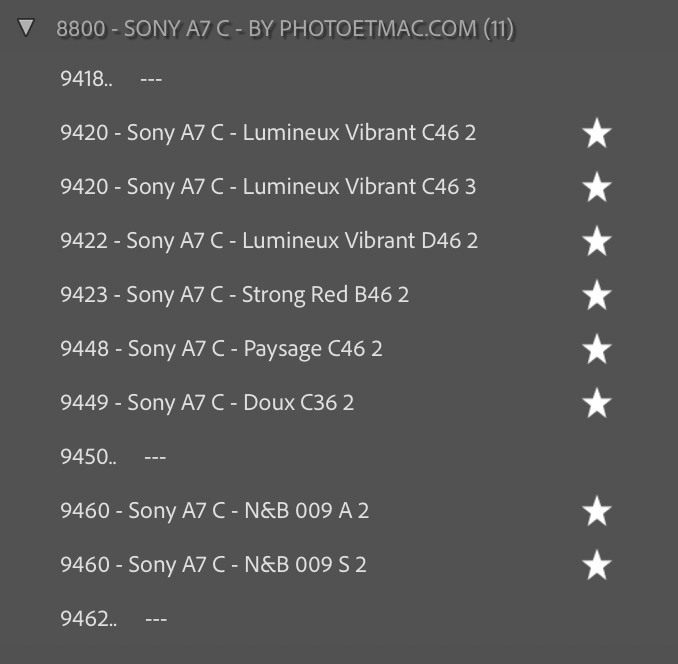Select the 9448 Paysage C46 2 preset
This screenshot has height=664, width=678.
(221, 349)
